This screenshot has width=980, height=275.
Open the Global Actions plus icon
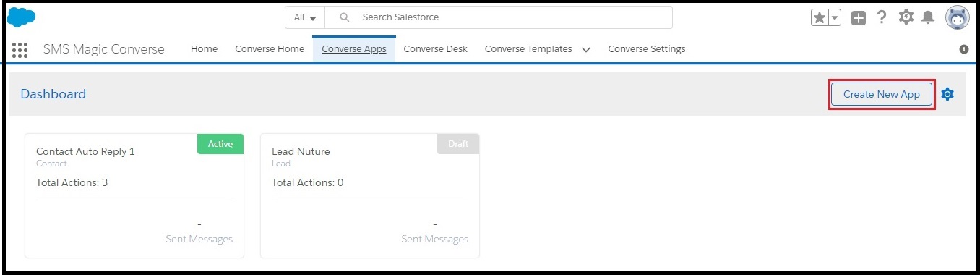click(859, 18)
